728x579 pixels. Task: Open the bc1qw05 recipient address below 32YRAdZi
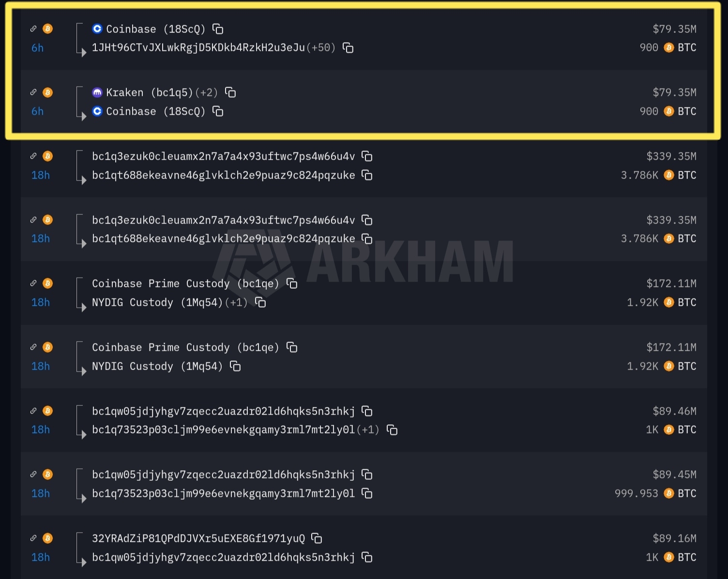(x=224, y=557)
